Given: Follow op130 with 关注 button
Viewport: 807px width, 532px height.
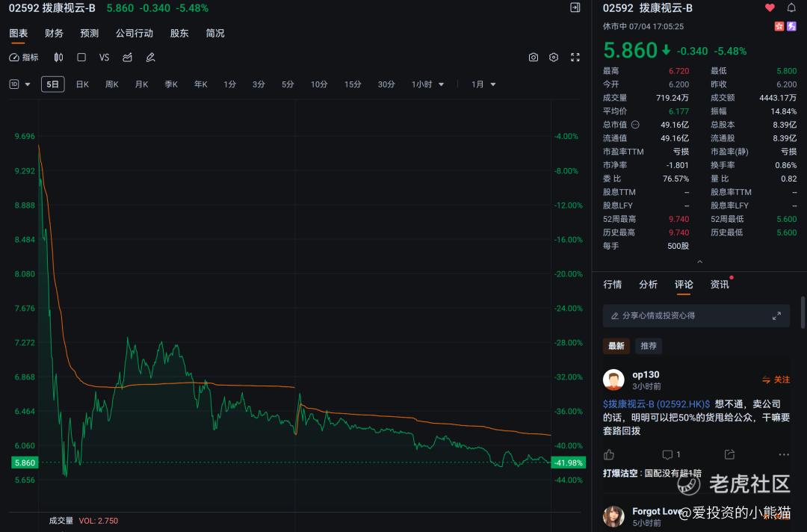Looking at the screenshot, I should [x=776, y=380].
